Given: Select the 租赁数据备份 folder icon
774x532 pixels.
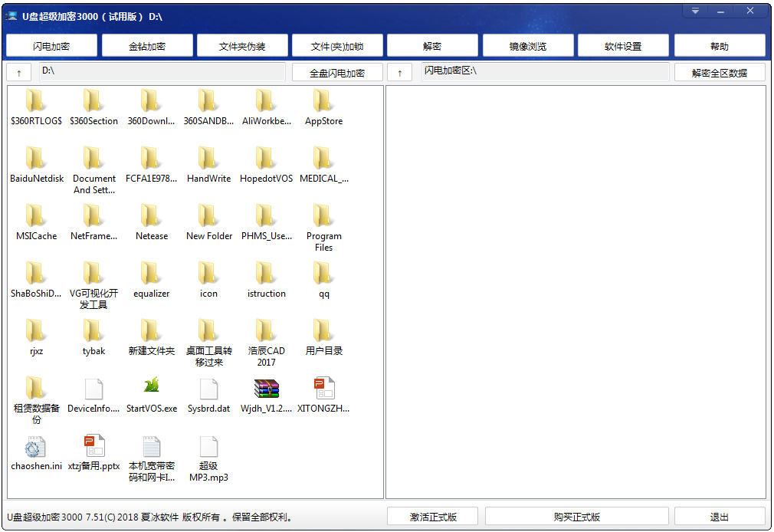Looking at the screenshot, I should point(36,388).
